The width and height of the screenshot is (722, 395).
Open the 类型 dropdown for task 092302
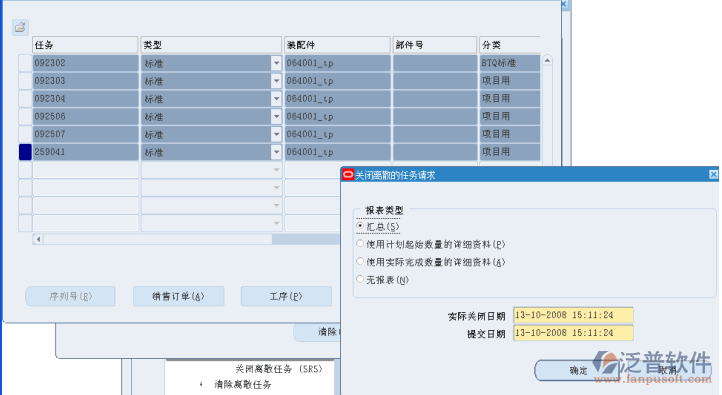[276, 63]
